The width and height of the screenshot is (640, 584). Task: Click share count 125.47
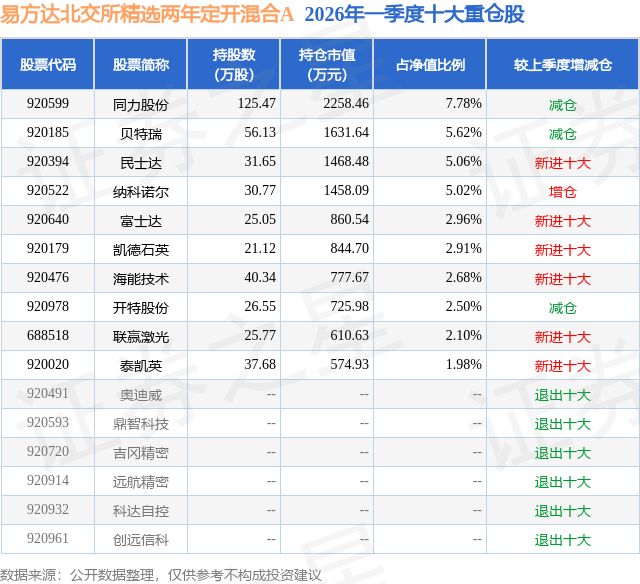click(x=257, y=104)
